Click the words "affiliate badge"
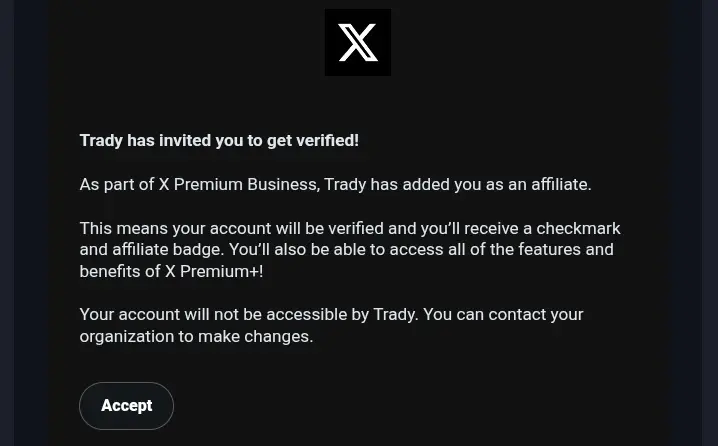 coord(165,250)
